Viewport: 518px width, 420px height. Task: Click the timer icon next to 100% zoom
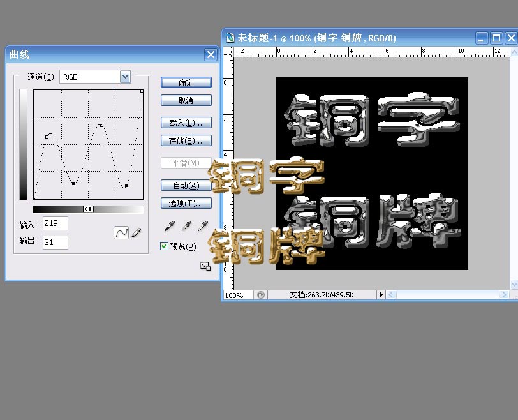tap(260, 295)
